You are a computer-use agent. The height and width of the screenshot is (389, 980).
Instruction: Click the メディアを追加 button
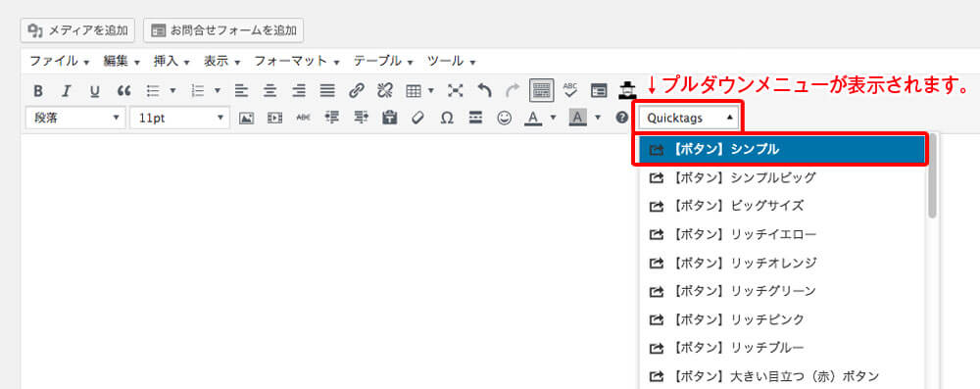pos(77,29)
